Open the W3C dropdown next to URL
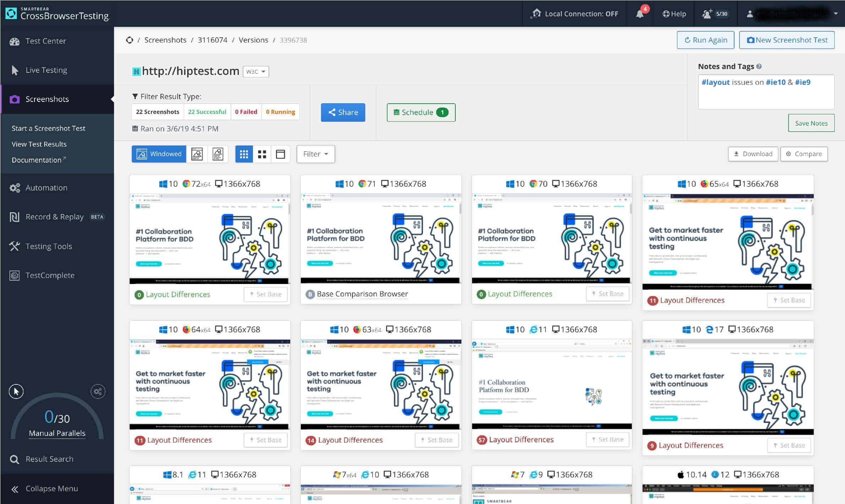Viewport: 845px width, 504px height. click(x=256, y=72)
